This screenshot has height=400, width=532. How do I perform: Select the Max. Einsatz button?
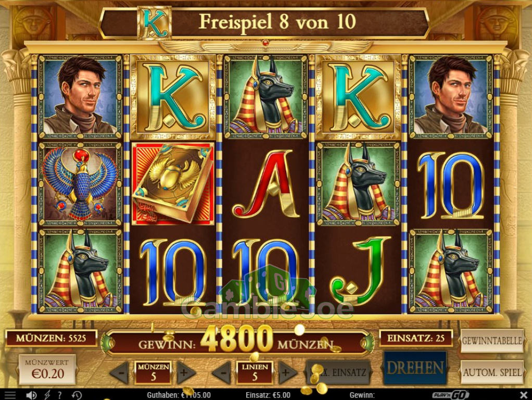click(x=338, y=372)
